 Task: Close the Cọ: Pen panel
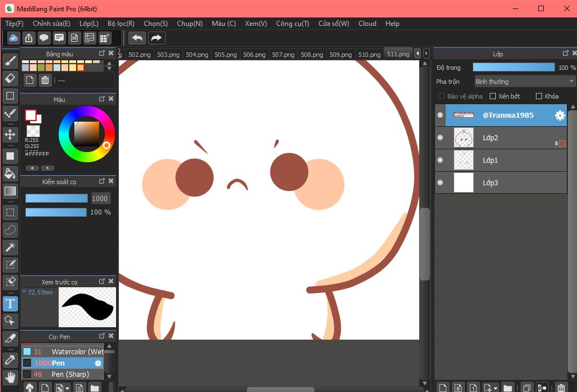(111, 336)
